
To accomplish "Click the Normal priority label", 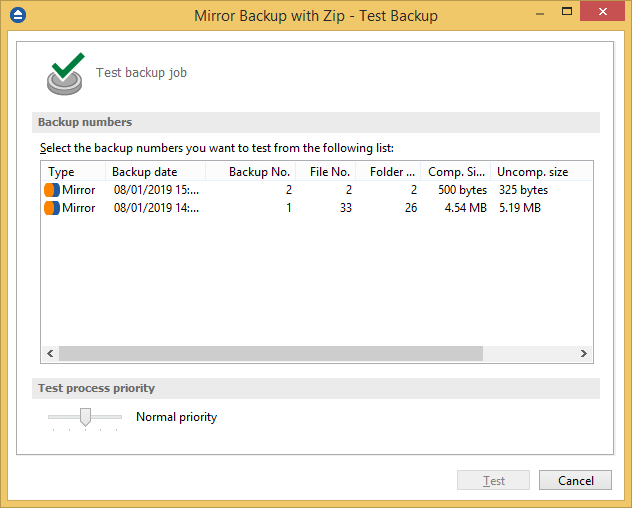I will (177, 417).
